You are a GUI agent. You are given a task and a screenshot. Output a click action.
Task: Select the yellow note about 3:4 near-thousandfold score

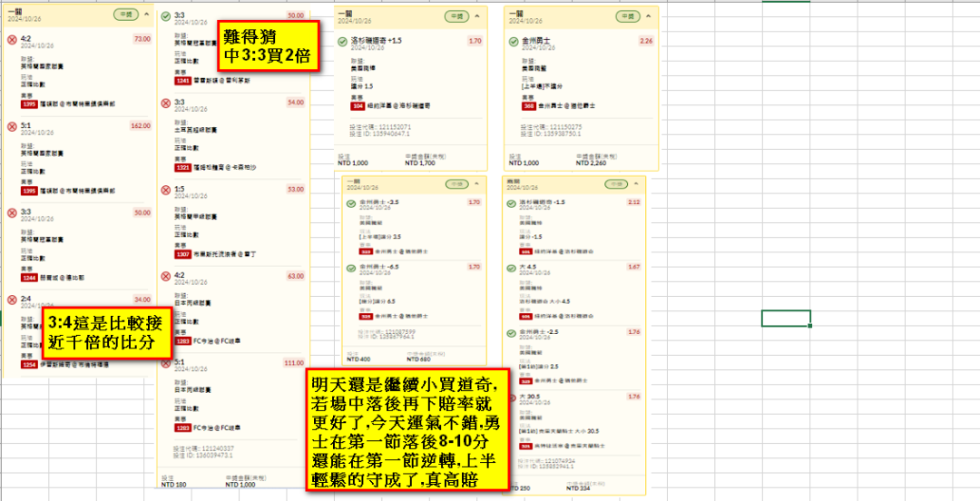107,333
